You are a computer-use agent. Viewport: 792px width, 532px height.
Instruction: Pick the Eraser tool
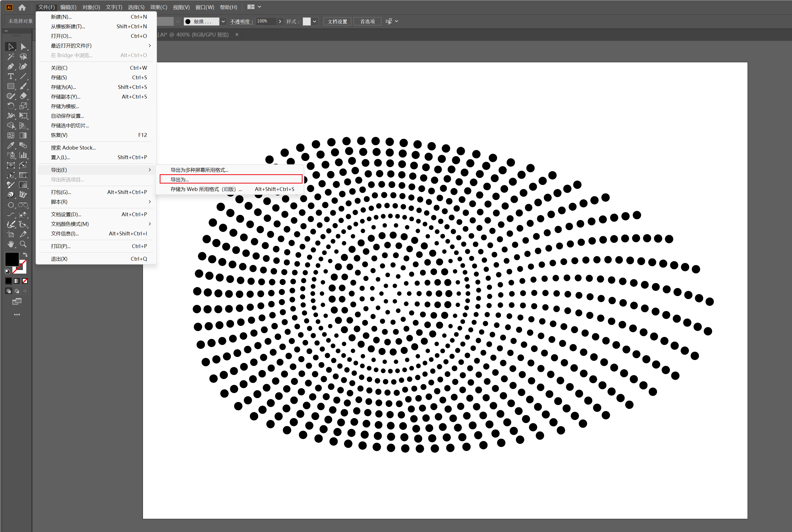23,96
